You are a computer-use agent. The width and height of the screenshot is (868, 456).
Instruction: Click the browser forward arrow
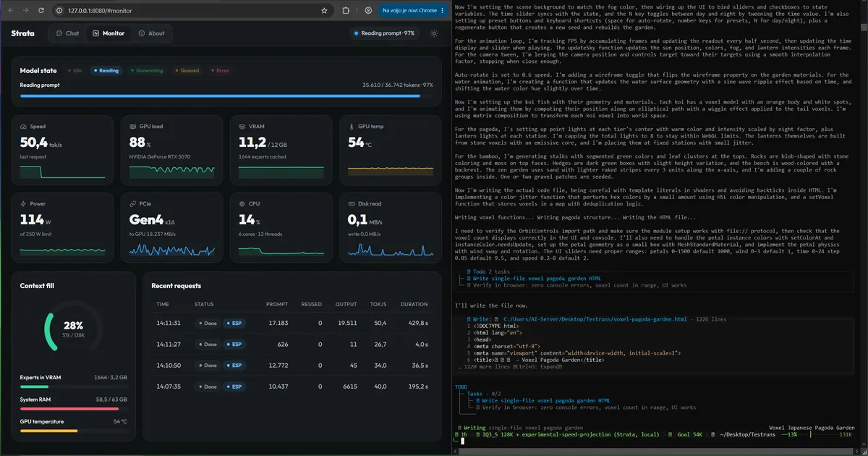point(27,11)
